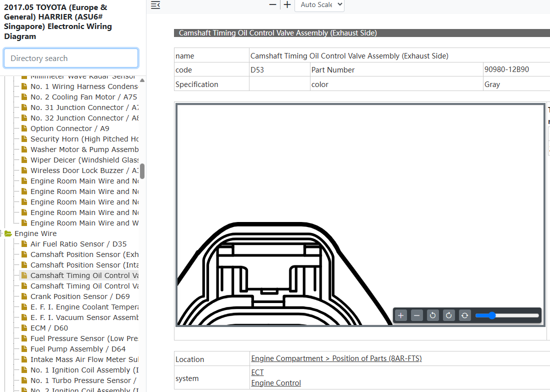Rotate the connector diagram counterclockwise
The width and height of the screenshot is (550, 392).
tap(433, 315)
